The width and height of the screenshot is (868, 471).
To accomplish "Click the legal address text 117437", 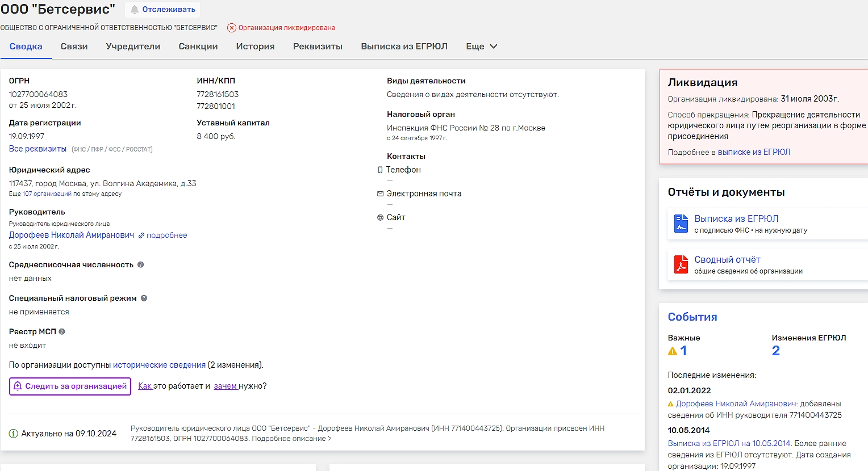I will [x=103, y=183].
